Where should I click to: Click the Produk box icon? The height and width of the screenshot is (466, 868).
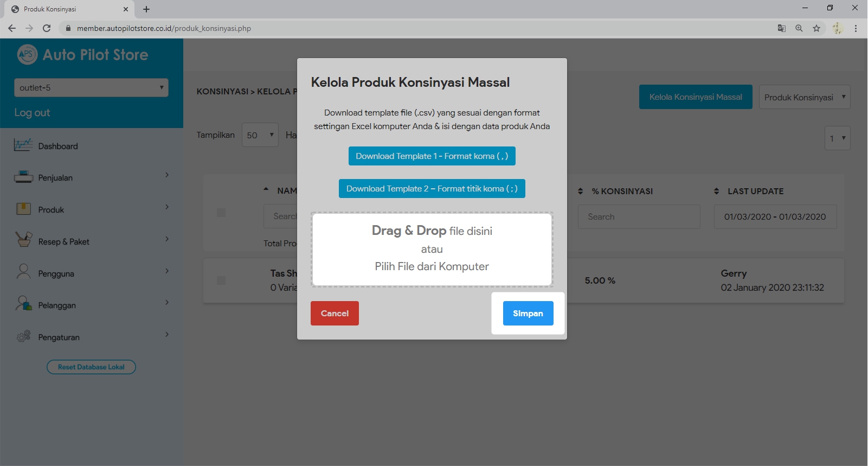pyautogui.click(x=23, y=209)
